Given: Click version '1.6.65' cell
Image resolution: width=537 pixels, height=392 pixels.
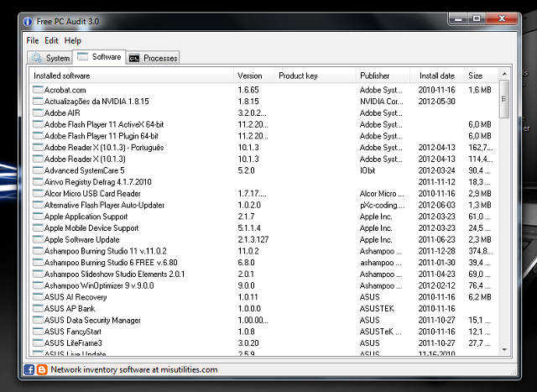Looking at the screenshot, I should (248, 90).
